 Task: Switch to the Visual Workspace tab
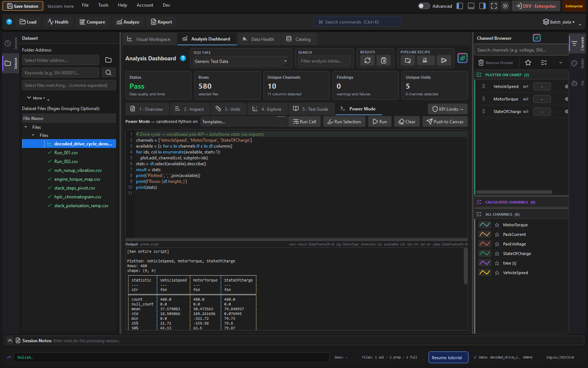149,39
